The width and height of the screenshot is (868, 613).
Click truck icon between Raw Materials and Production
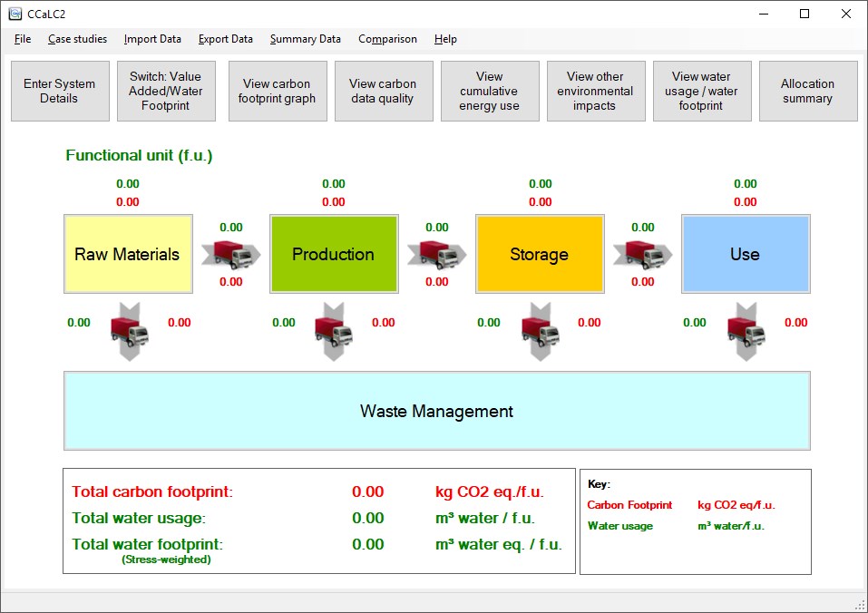coord(231,255)
